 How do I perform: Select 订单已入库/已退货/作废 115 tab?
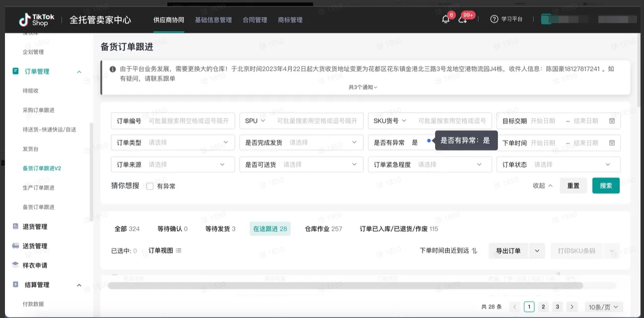(x=399, y=229)
